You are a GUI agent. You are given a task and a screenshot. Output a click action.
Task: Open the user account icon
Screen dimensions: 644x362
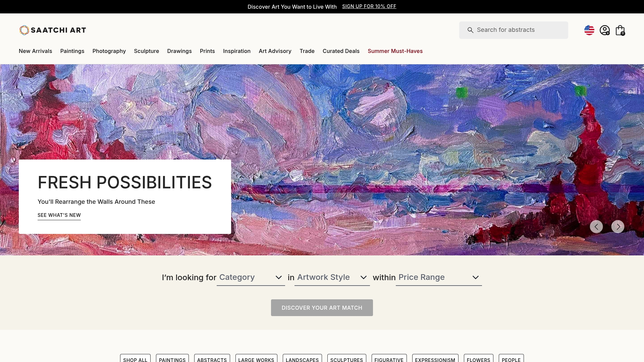[x=605, y=30]
